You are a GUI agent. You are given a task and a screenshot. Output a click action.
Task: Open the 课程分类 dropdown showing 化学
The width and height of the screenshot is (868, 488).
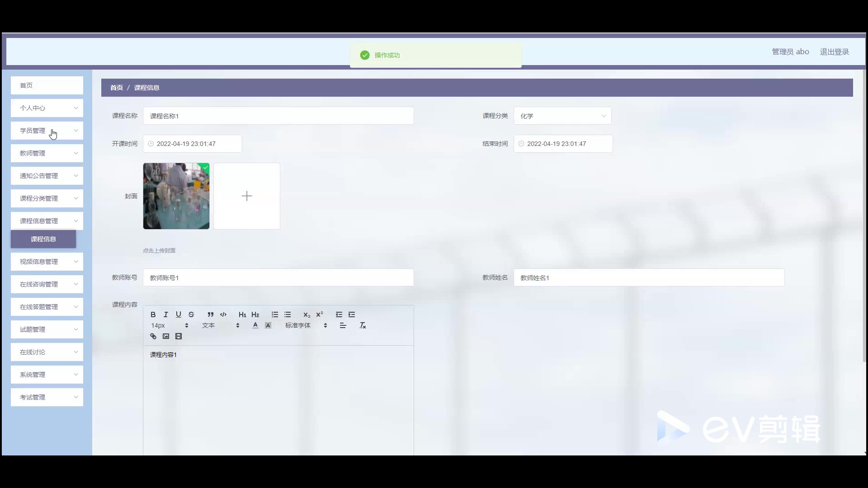562,116
